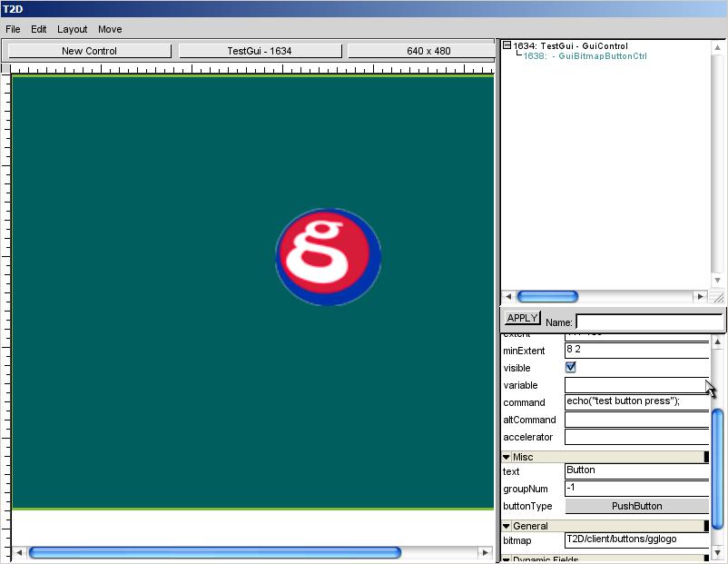Click the inspector scroll up arrow
Viewport: 728px width, 564px height.
pyautogui.click(x=717, y=341)
